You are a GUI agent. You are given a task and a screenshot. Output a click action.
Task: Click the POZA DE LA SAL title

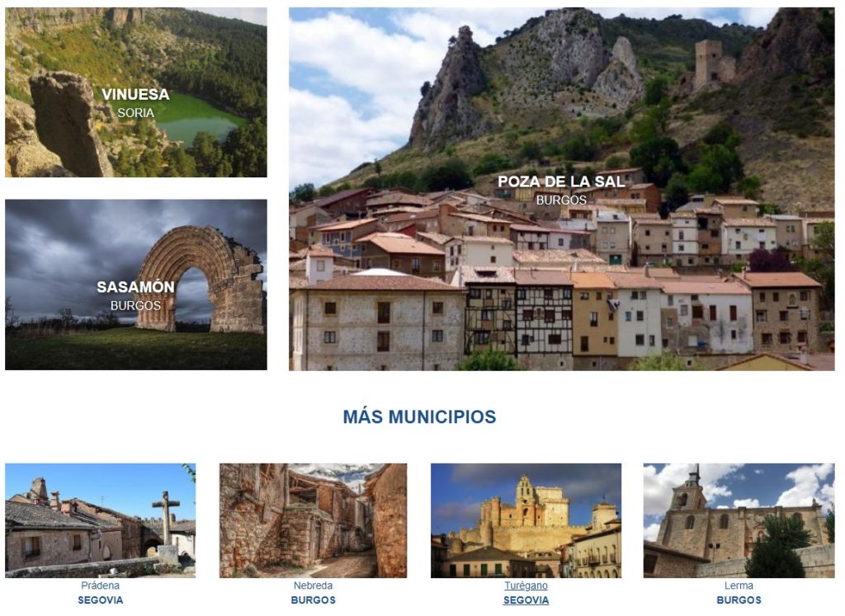pyautogui.click(x=561, y=182)
